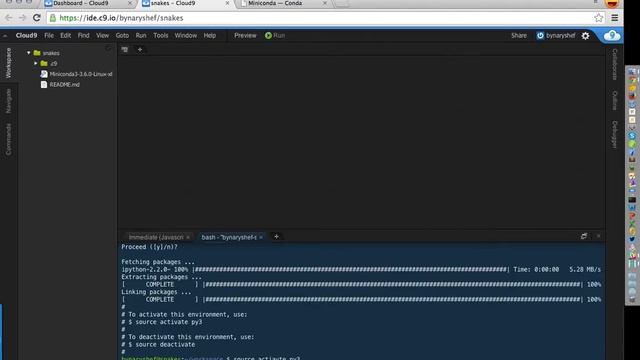Open the Window menu
Screen dimensions: 640x360
coord(185,36)
